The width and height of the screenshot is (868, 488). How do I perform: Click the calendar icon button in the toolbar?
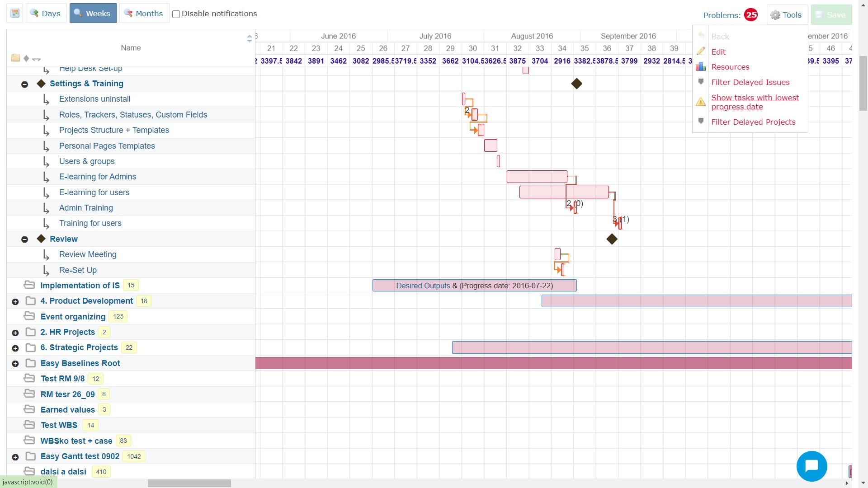[15, 14]
